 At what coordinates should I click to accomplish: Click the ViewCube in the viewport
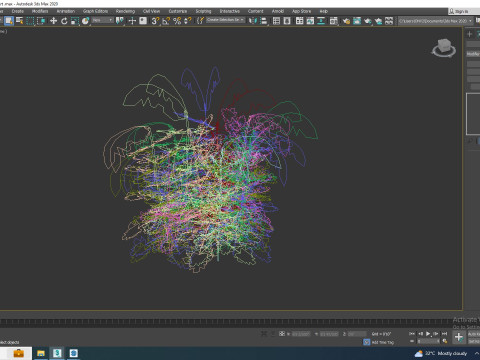click(444, 48)
